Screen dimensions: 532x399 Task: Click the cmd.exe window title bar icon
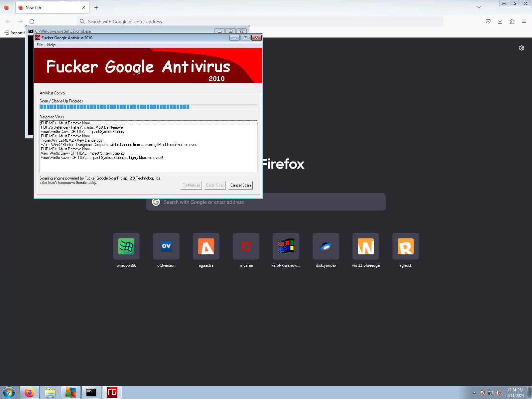pyautogui.click(x=31, y=31)
